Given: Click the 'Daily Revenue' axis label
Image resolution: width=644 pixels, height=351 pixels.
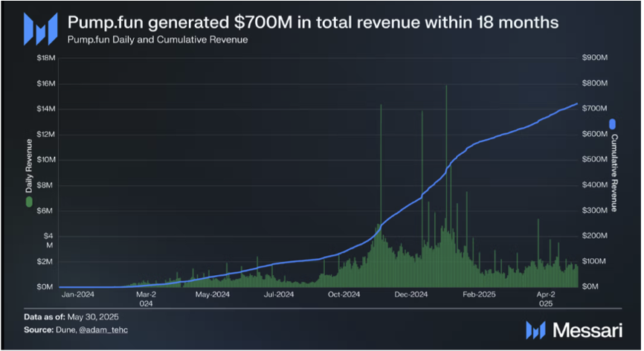Looking at the screenshot, I should click(x=29, y=166).
